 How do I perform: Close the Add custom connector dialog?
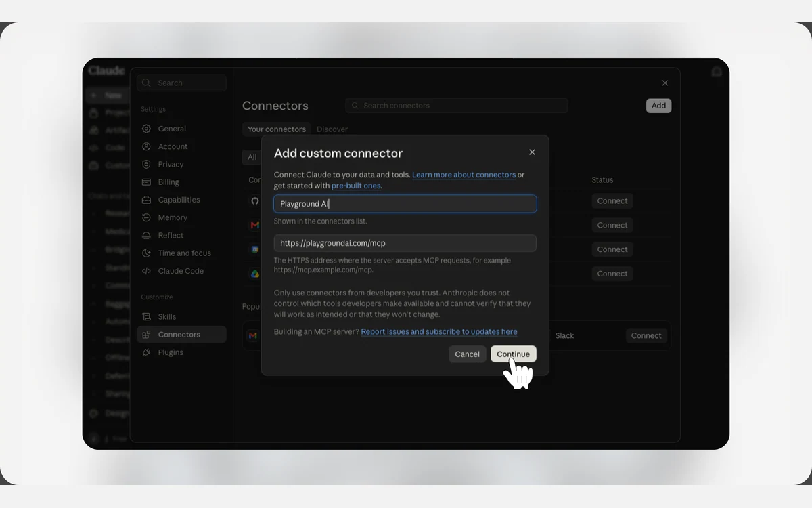click(532, 152)
